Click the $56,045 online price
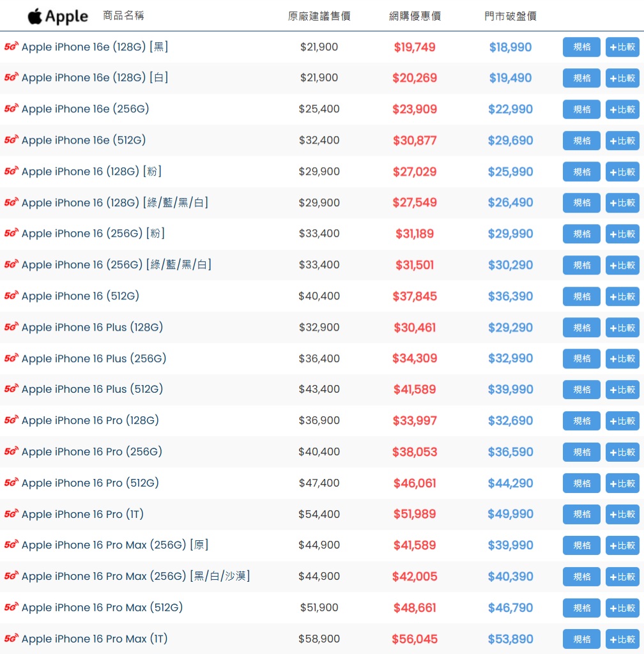The height and width of the screenshot is (654, 644). [415, 639]
